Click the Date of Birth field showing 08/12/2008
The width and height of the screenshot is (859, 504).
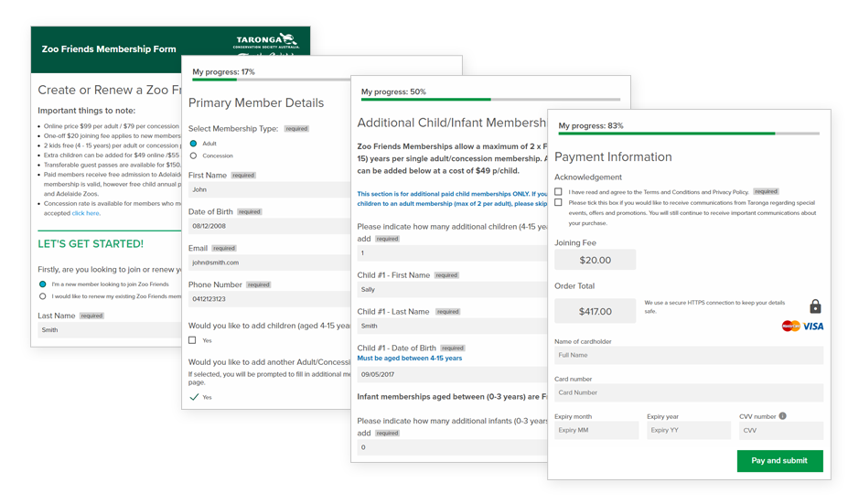pyautogui.click(x=270, y=226)
